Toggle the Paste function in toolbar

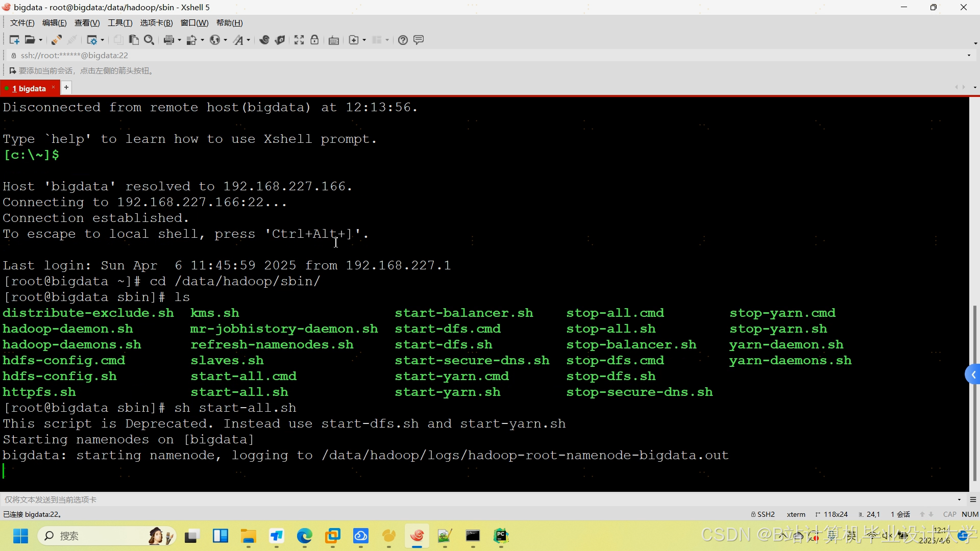(x=134, y=40)
